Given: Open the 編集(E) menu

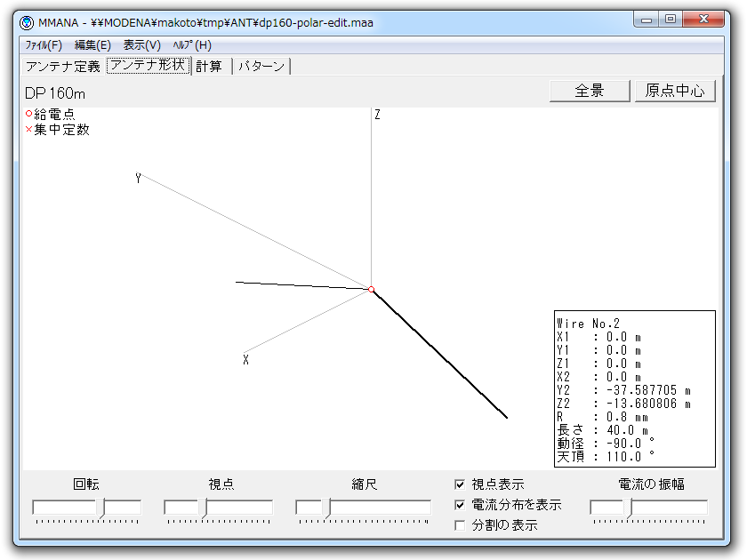Looking at the screenshot, I should 92,44.
